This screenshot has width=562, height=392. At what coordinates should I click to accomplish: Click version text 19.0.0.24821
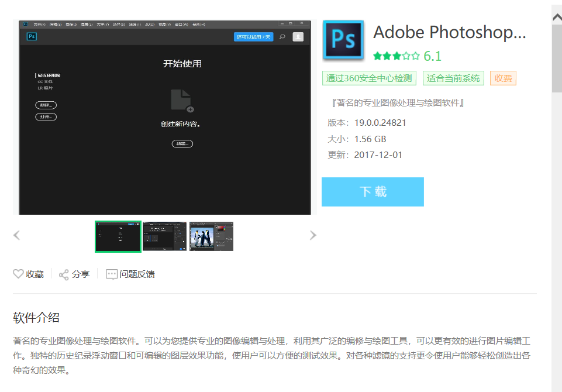(380, 123)
